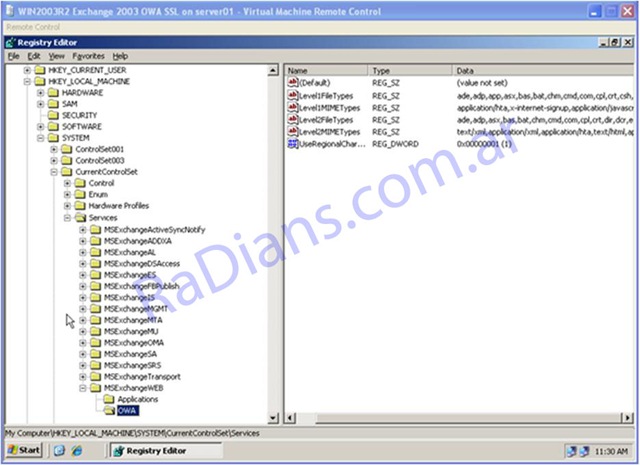
Task: Collapse the Services tree node
Action: tap(68, 217)
